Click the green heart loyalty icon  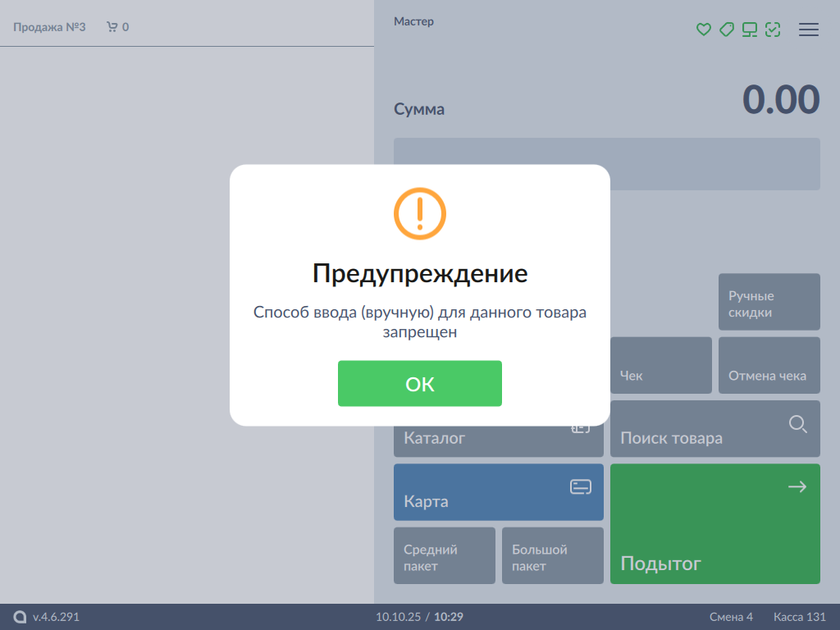(703, 30)
